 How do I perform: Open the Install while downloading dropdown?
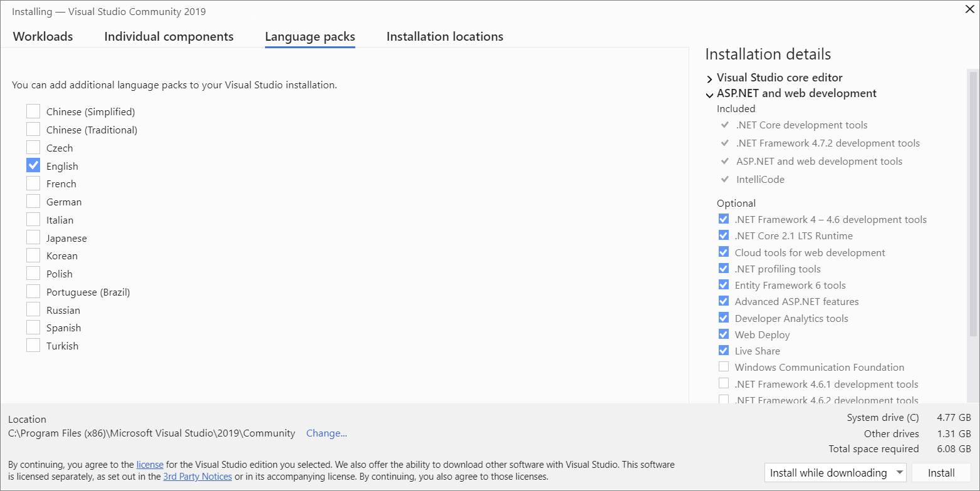tap(900, 472)
